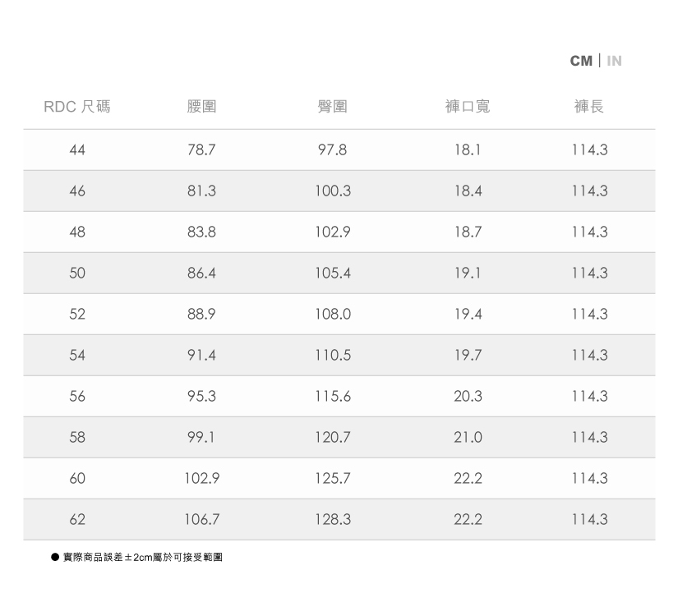Select the size 62 row label
This screenshot has height=616, width=678.
pyautogui.click(x=77, y=520)
